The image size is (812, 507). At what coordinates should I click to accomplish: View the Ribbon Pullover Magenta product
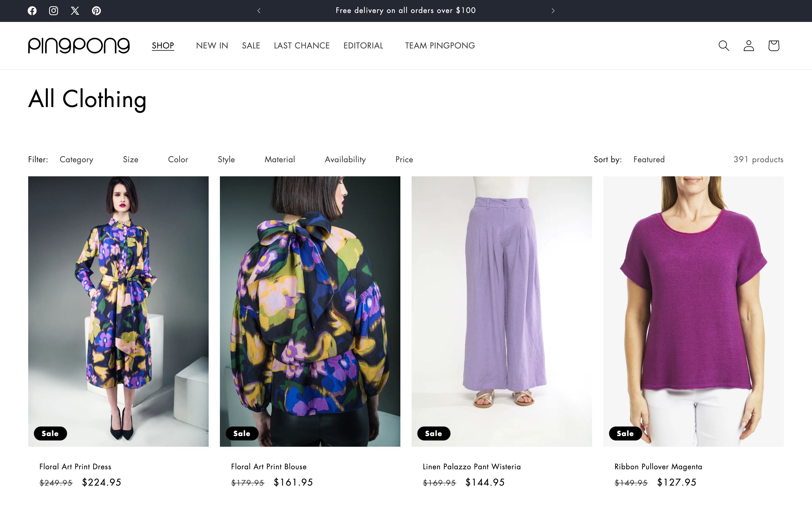658,466
